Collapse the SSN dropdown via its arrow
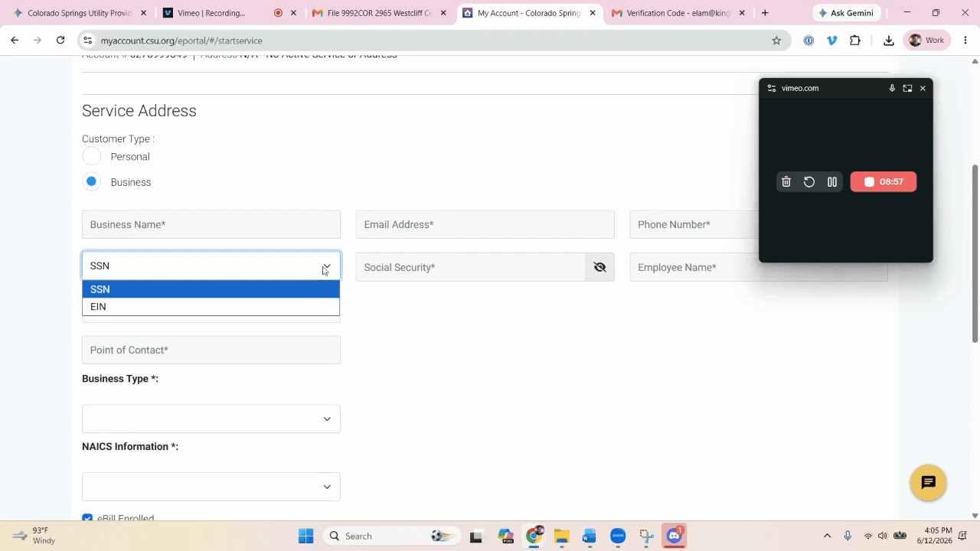The image size is (980, 551). tap(327, 266)
